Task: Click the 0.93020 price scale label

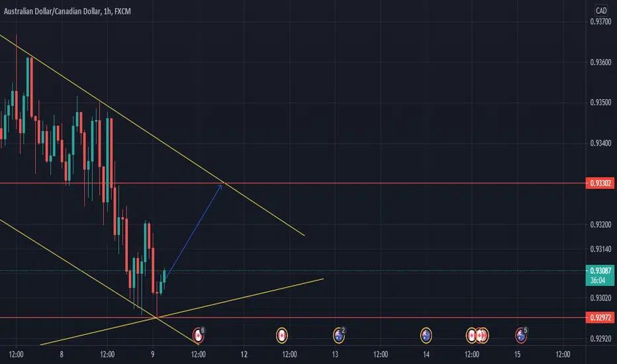Action: 600,298
